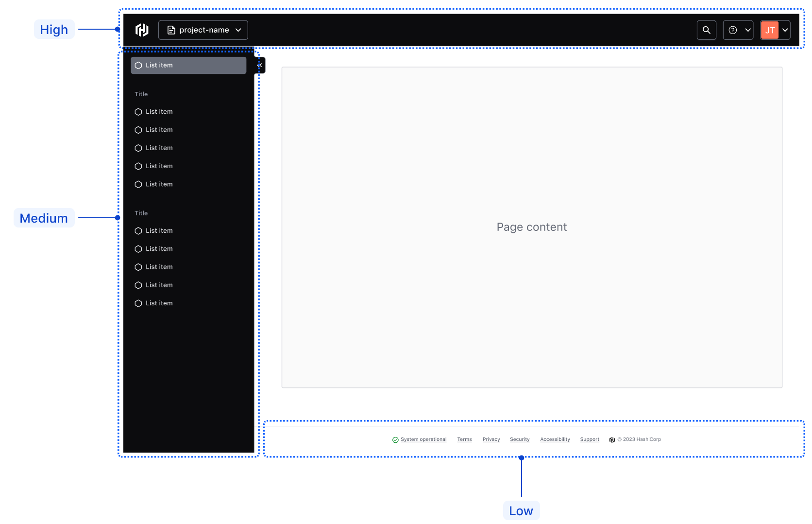This screenshot has height=524, width=812.
Task: Click the orange JT user avatar
Action: tap(770, 30)
